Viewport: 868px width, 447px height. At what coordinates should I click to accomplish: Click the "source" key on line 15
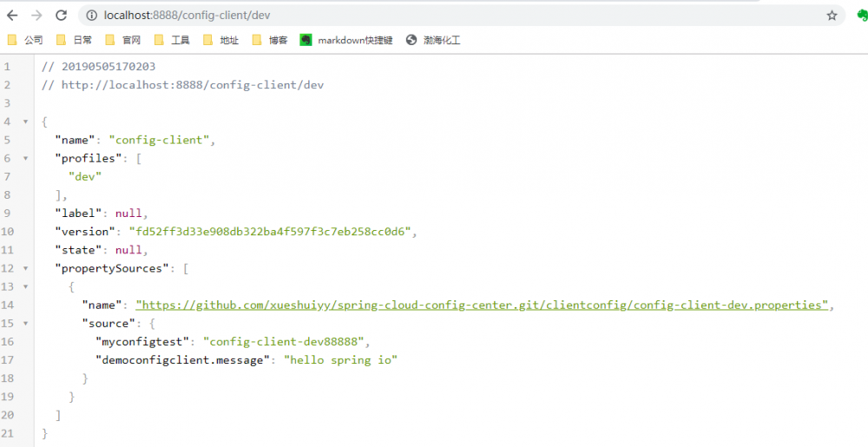coord(108,323)
